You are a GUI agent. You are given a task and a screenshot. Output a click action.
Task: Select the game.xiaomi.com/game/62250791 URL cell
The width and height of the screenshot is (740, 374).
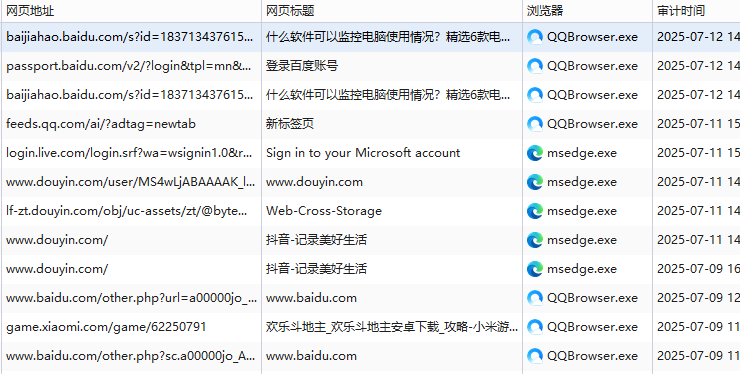tap(106, 327)
